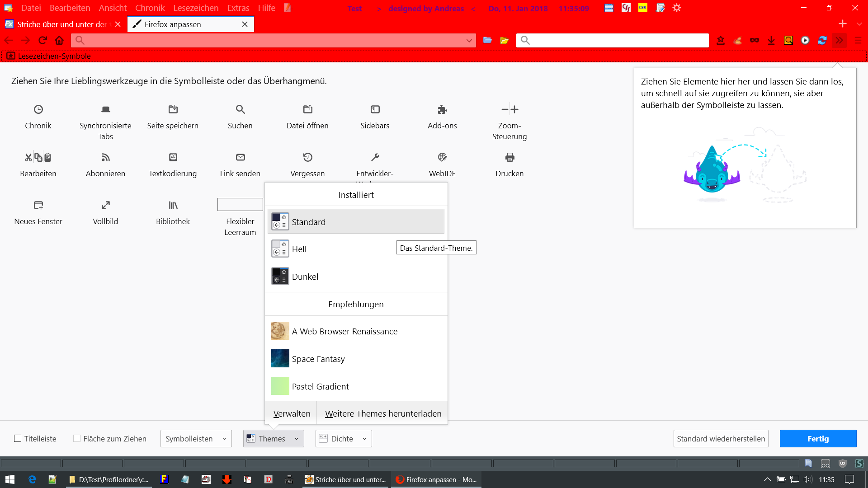
Task: Select the Dunkel theme entry
Action: click(x=305, y=277)
